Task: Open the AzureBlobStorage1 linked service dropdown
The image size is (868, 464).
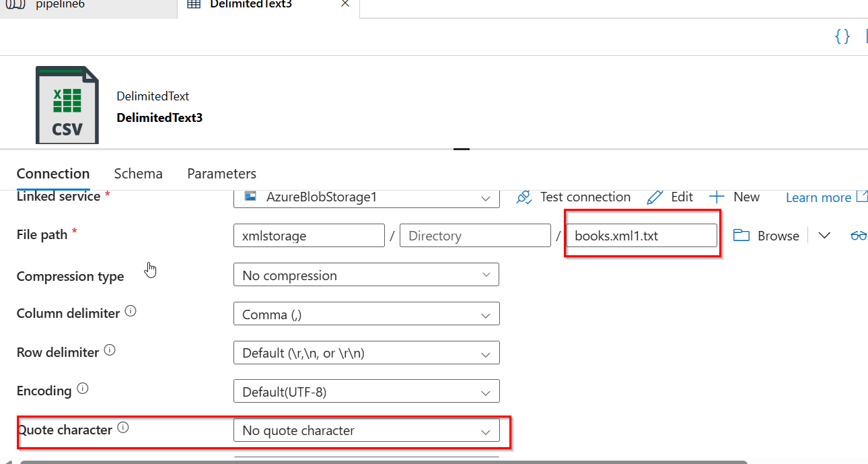Action: click(x=486, y=197)
